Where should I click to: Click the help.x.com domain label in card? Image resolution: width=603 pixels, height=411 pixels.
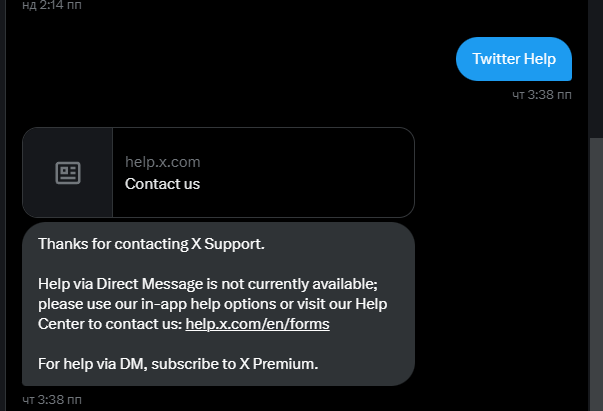(x=162, y=162)
